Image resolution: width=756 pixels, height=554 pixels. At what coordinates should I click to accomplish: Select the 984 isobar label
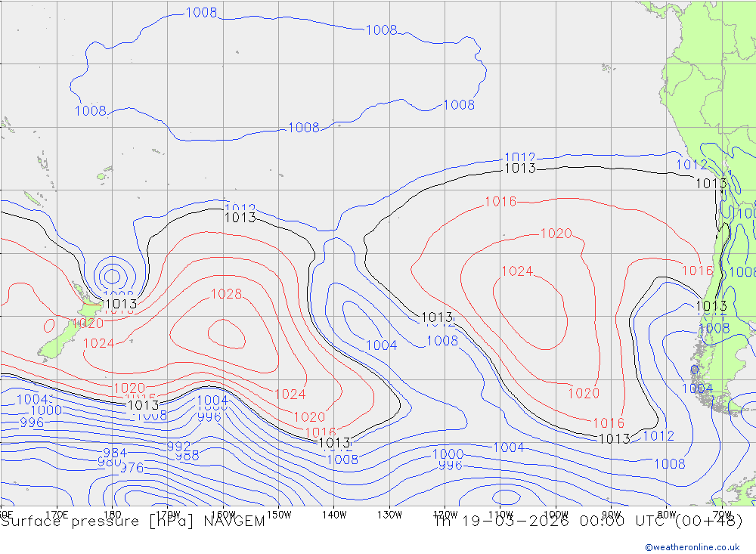[x=115, y=453]
